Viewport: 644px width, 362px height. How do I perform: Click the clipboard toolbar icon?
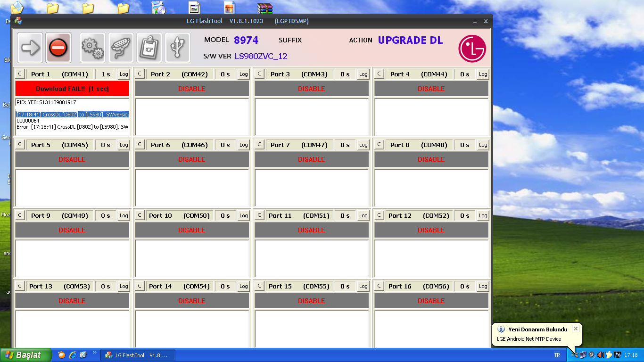point(149,48)
